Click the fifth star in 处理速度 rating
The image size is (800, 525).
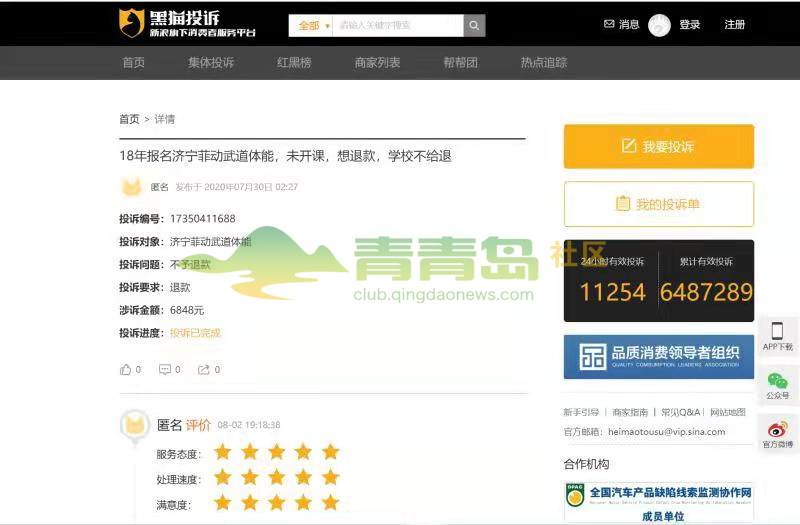coord(331,477)
